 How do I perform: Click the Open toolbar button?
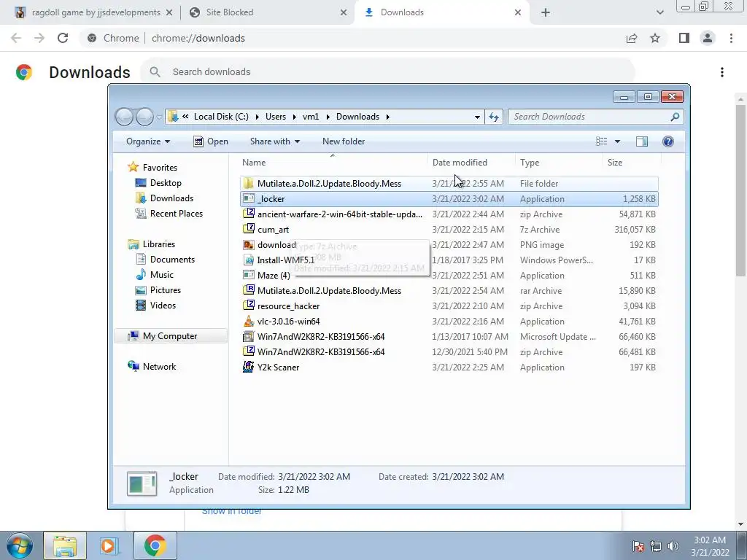tap(211, 141)
